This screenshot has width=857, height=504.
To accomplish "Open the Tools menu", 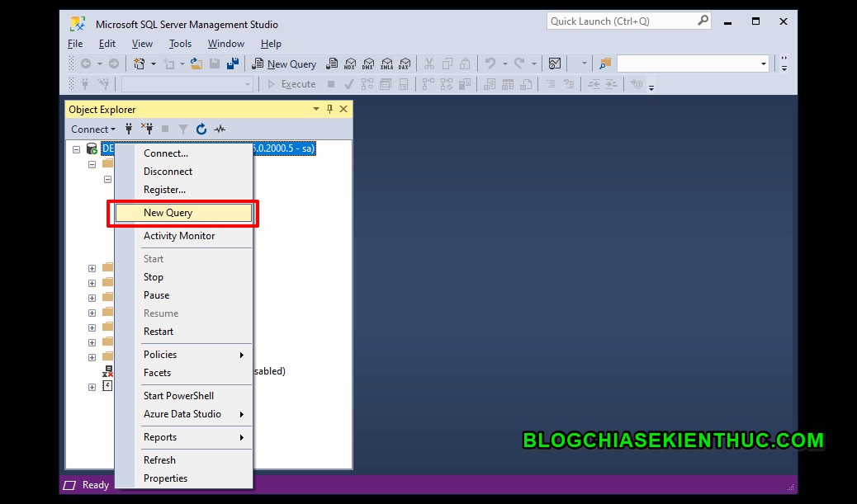I will point(180,44).
